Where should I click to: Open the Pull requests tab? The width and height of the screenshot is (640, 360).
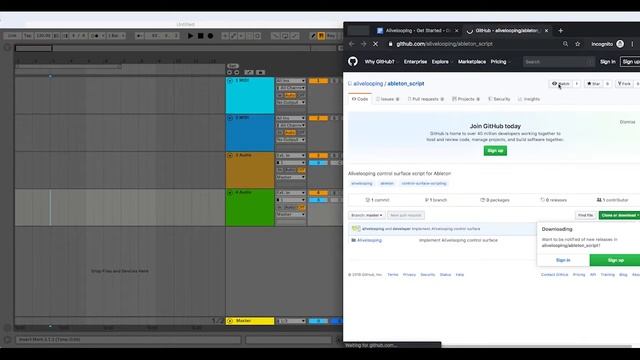click(x=426, y=99)
